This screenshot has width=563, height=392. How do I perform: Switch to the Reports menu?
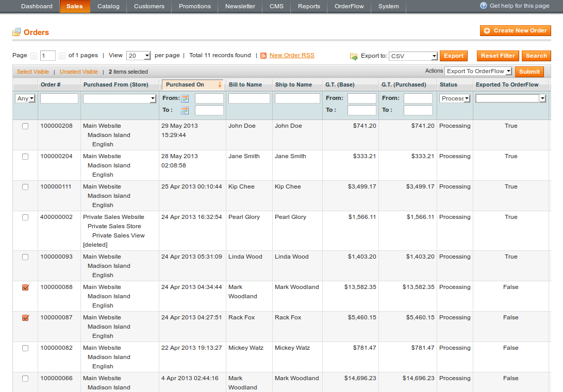pyautogui.click(x=309, y=7)
